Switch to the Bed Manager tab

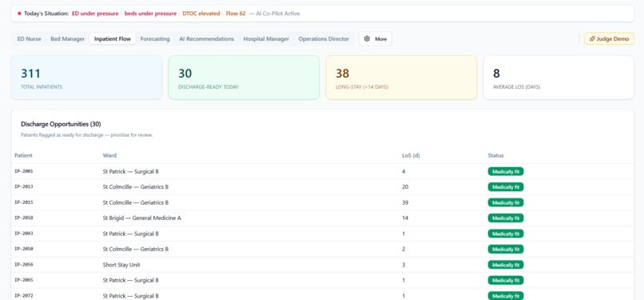(67, 39)
